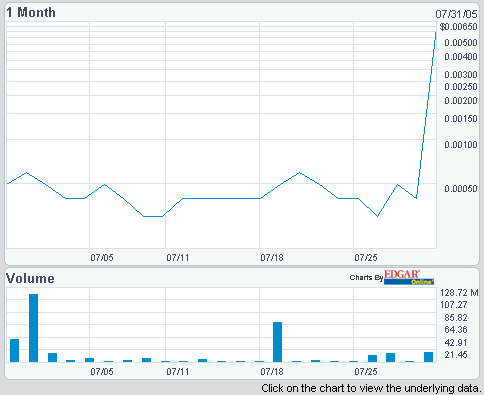
Task: Click the 0.00500 price axis label
Action: tap(461, 43)
